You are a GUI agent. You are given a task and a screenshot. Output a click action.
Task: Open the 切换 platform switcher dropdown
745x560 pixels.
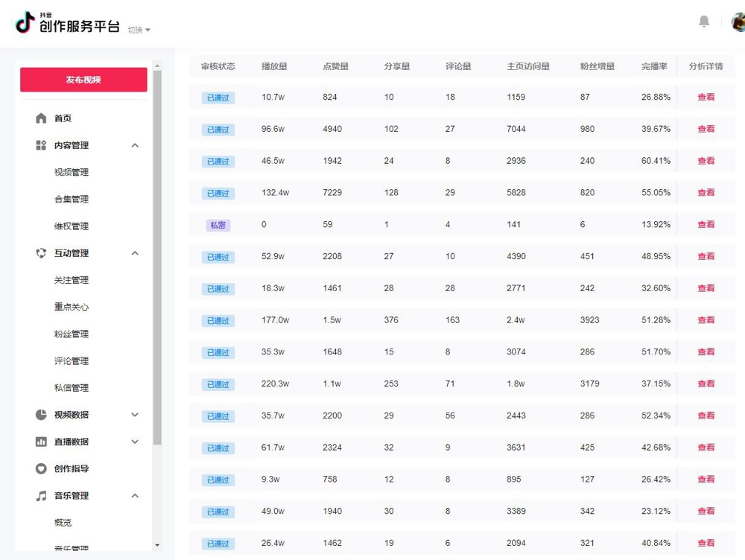(x=139, y=30)
